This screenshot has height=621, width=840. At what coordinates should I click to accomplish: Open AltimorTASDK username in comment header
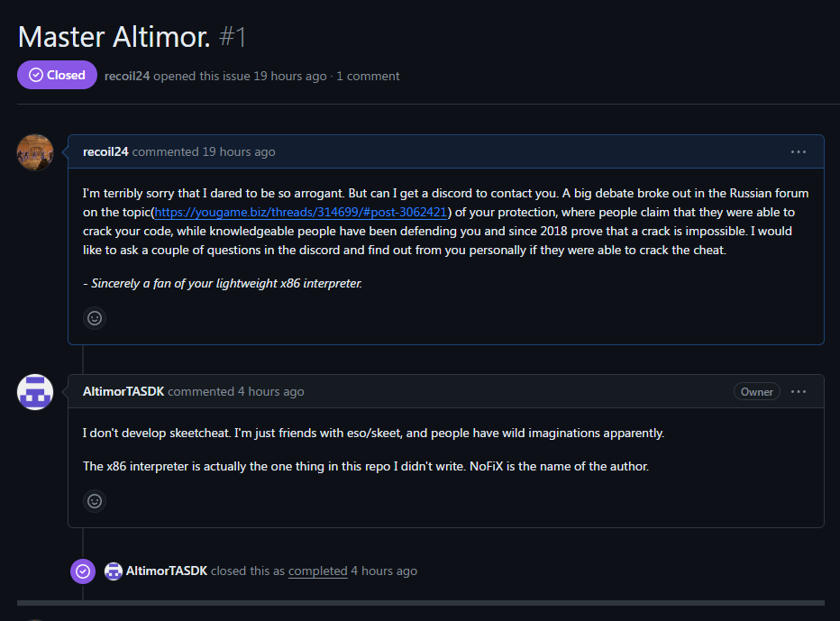pyautogui.click(x=123, y=391)
